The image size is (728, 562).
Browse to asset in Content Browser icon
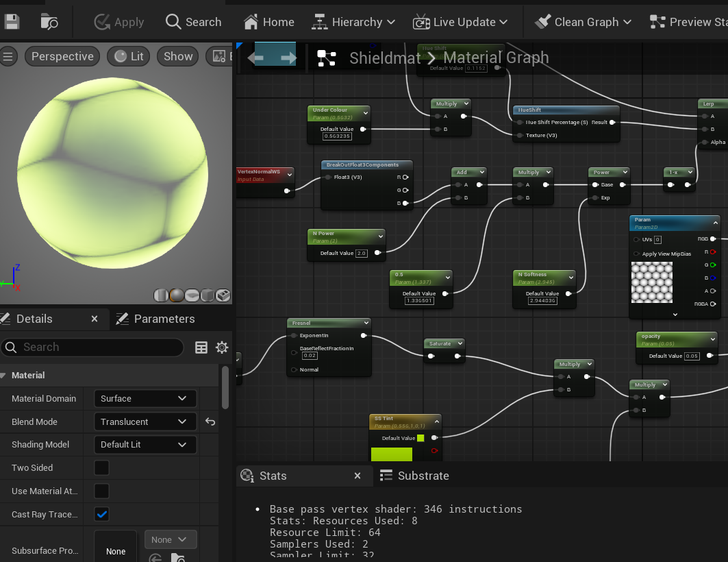tap(49, 22)
